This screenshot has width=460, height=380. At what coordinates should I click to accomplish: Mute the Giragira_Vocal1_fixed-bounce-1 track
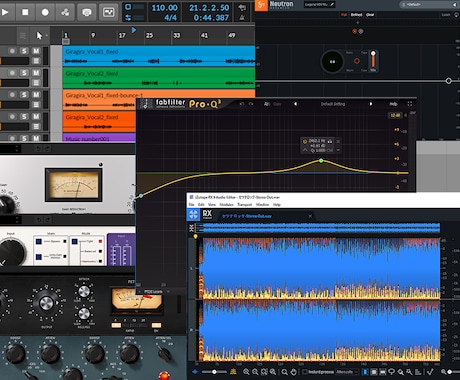[x=36, y=95]
